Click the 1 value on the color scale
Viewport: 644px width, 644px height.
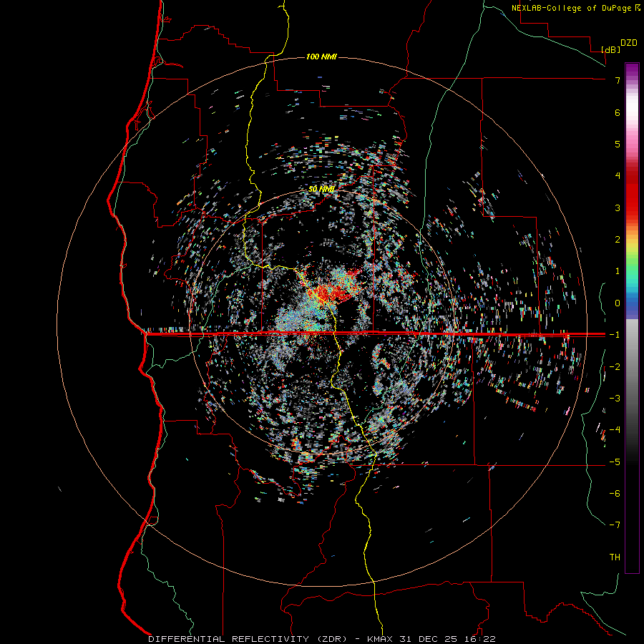point(618,271)
